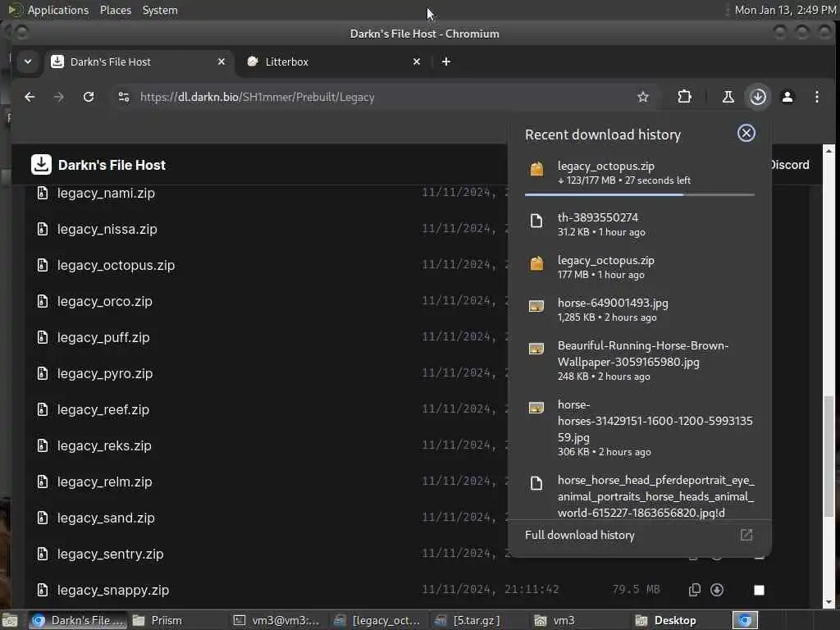The width and height of the screenshot is (840, 630).
Task: Close the Recent download history popup
Action: tap(746, 133)
